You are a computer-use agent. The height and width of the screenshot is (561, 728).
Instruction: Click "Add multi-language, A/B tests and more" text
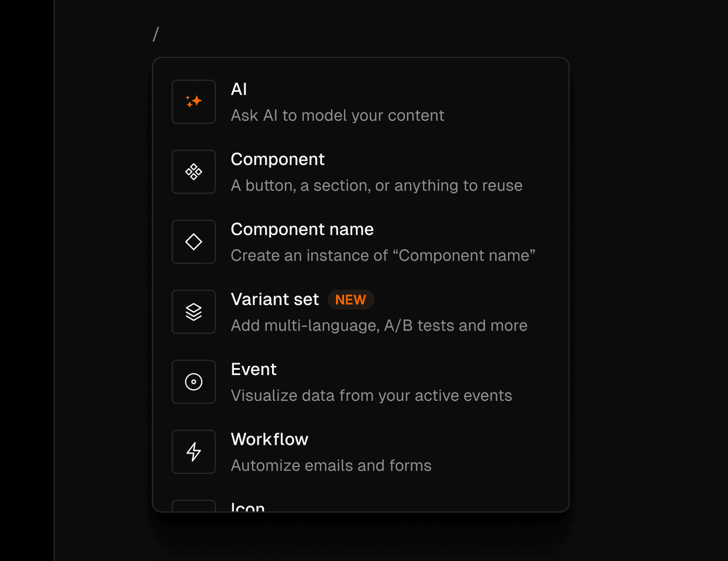tap(379, 326)
